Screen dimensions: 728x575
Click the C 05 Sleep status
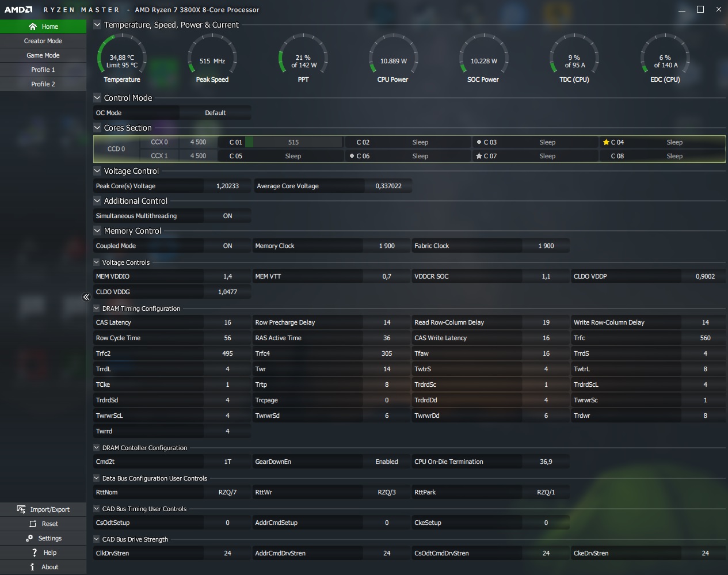[x=293, y=156]
